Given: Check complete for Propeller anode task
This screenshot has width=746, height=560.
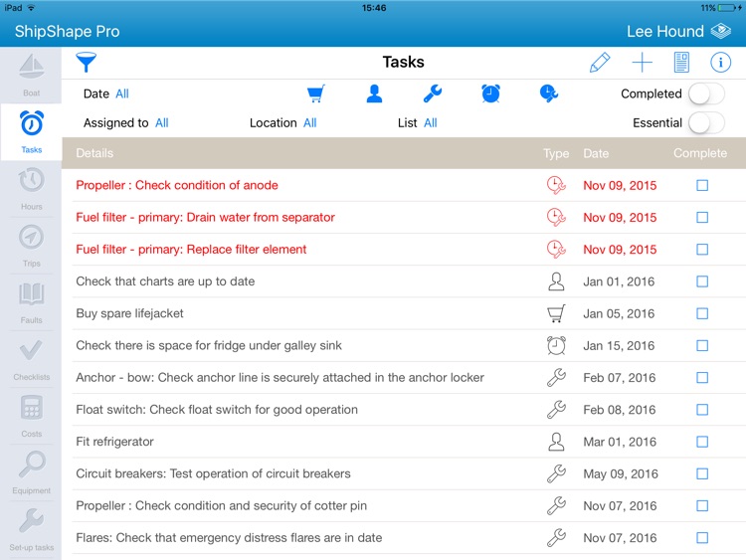Looking at the screenshot, I should (702, 185).
